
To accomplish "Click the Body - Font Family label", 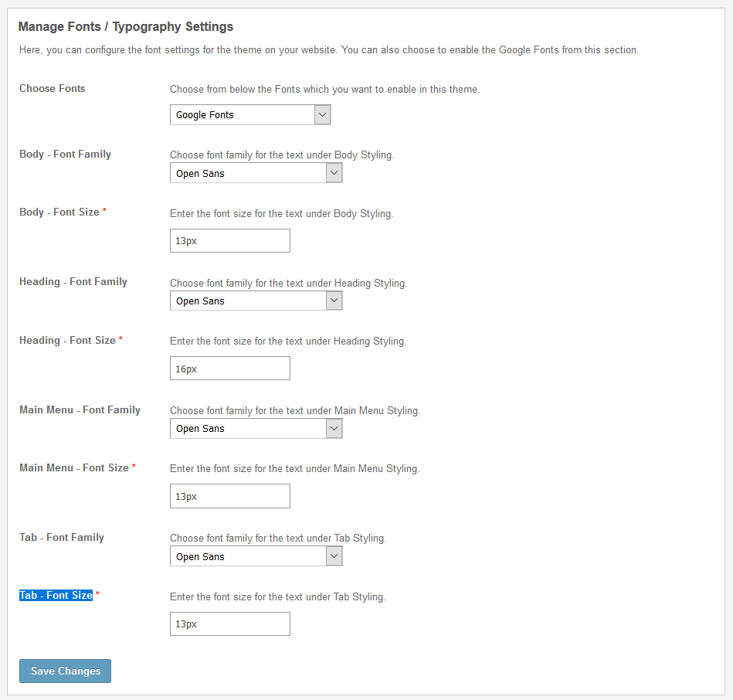I will pos(65,154).
